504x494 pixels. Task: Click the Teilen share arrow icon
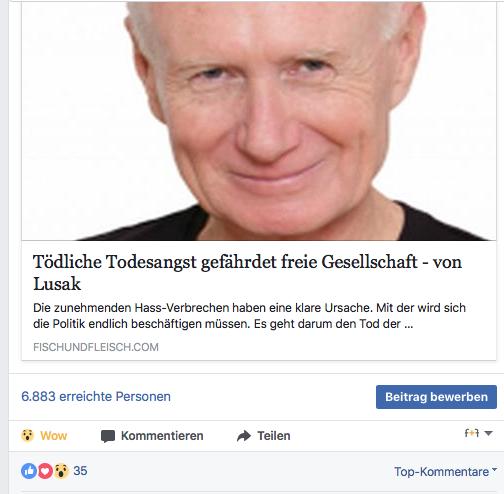244,436
